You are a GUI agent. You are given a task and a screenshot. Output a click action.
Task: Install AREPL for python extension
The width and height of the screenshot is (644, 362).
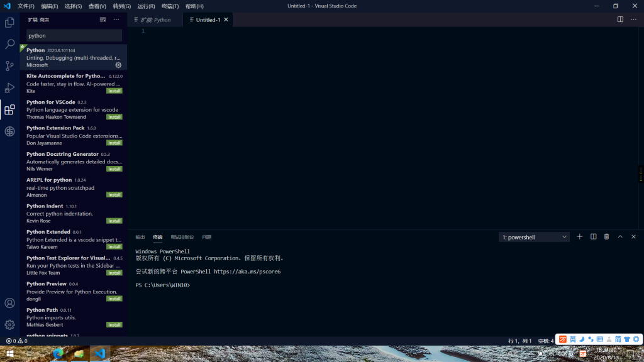pos(114,195)
